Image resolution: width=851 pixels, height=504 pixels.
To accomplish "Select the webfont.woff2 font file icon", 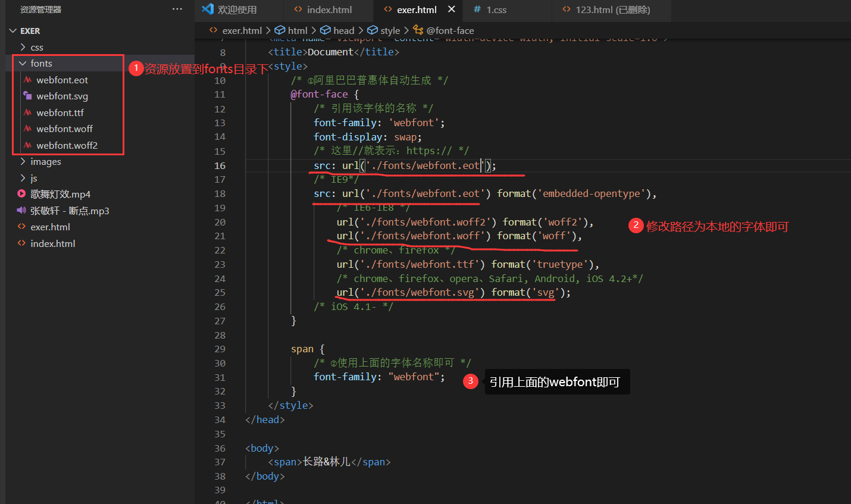I will coord(27,145).
